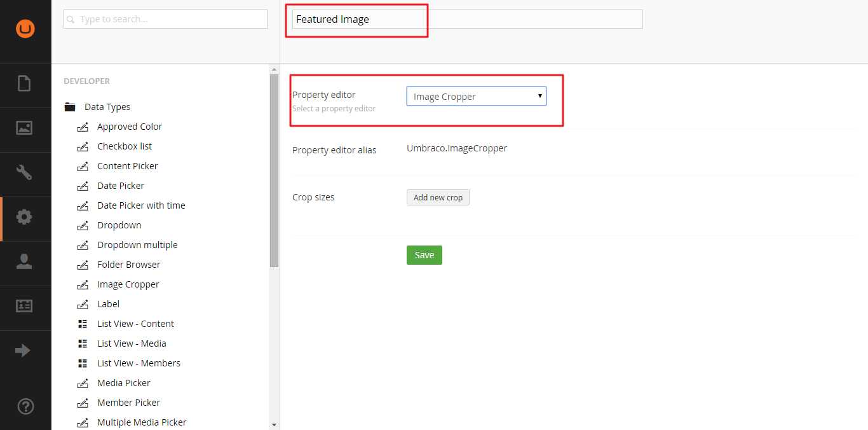Click the list icon beside List View - Media
The width and height of the screenshot is (868, 430).
pos(83,344)
